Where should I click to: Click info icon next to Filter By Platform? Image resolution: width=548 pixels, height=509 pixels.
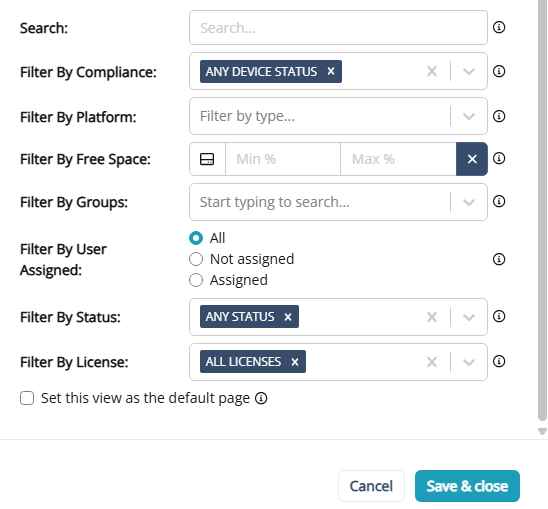click(x=499, y=116)
